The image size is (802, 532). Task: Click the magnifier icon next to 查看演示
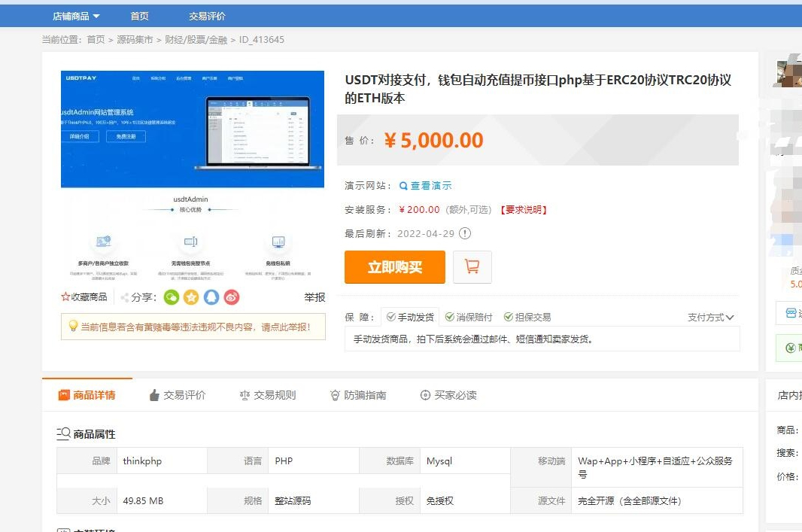[x=403, y=186]
